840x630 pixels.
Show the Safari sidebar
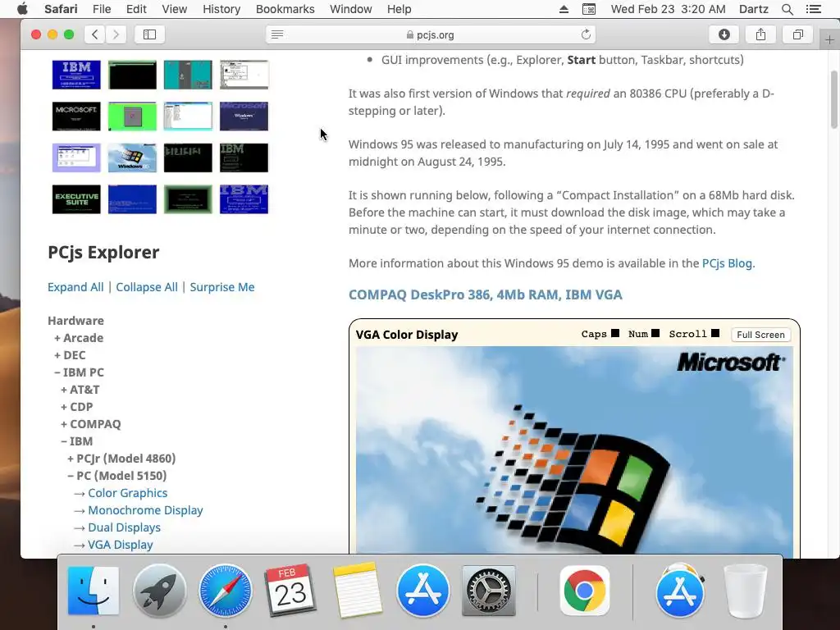[149, 34]
